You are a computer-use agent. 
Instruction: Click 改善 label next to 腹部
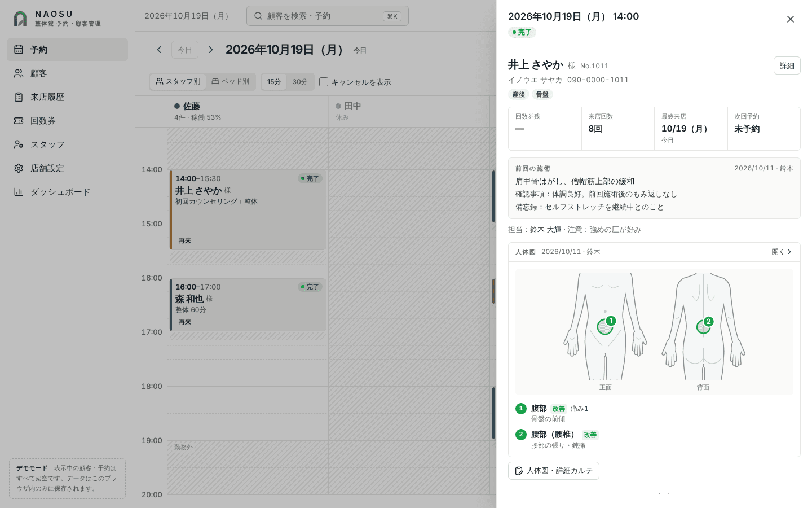coord(559,409)
